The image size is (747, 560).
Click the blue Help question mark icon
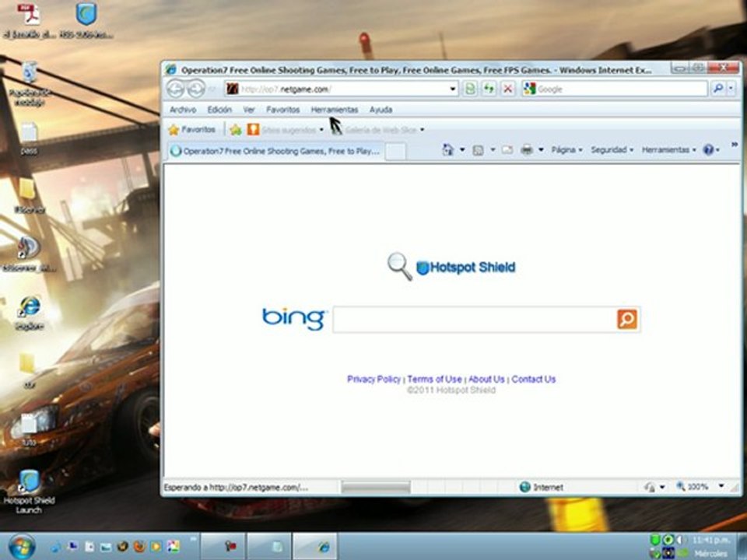coord(708,150)
